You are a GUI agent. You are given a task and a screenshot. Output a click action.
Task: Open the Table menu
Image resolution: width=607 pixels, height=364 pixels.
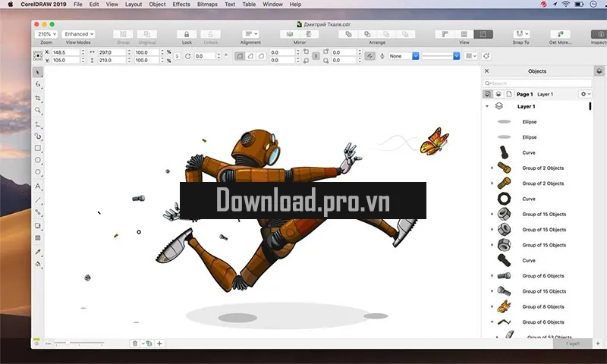[x=249, y=5]
